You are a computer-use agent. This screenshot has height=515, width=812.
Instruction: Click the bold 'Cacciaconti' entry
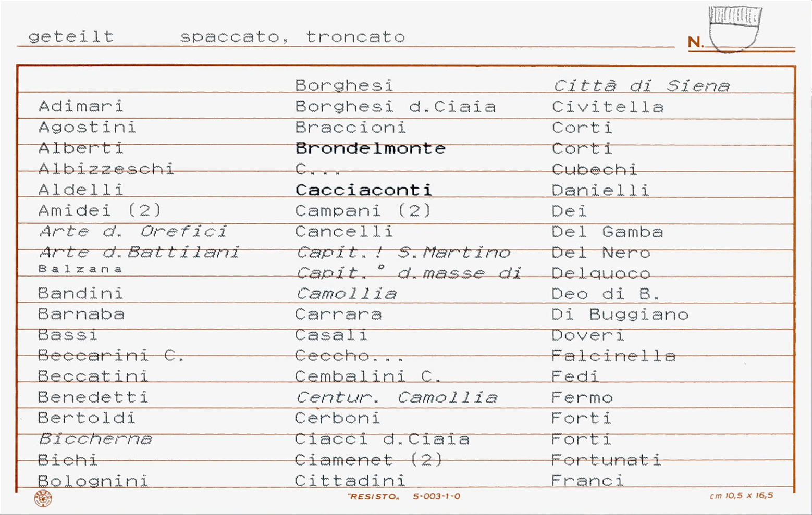[x=364, y=190]
